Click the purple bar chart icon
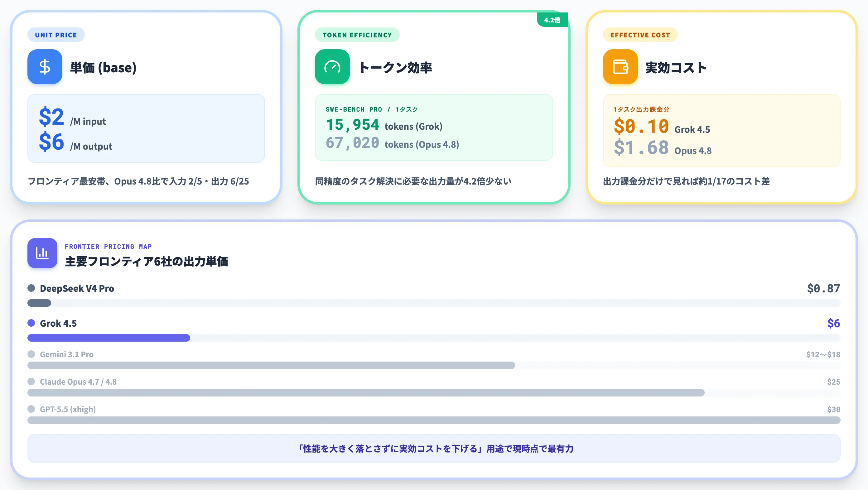This screenshot has height=490, width=868. coord(42,253)
